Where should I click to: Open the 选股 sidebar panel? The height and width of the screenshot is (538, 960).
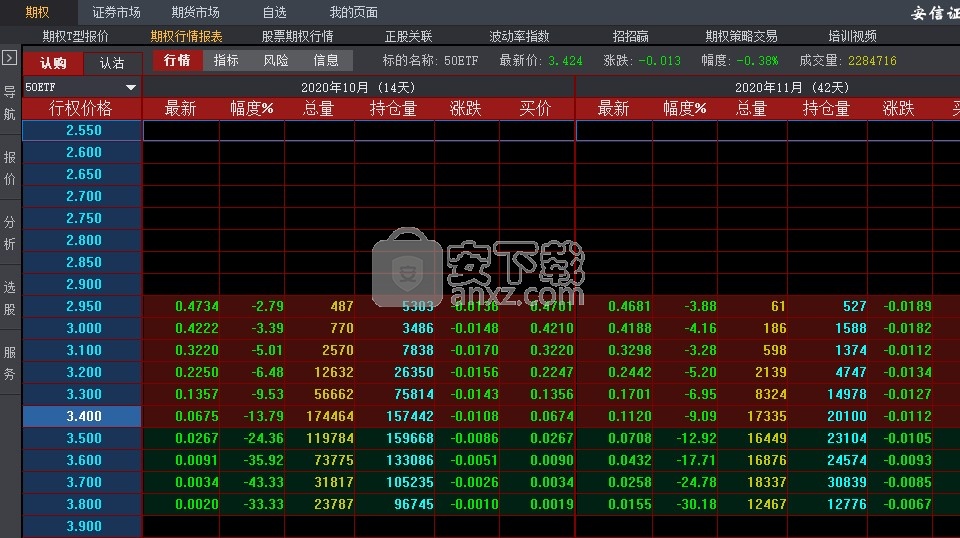[x=9, y=298]
